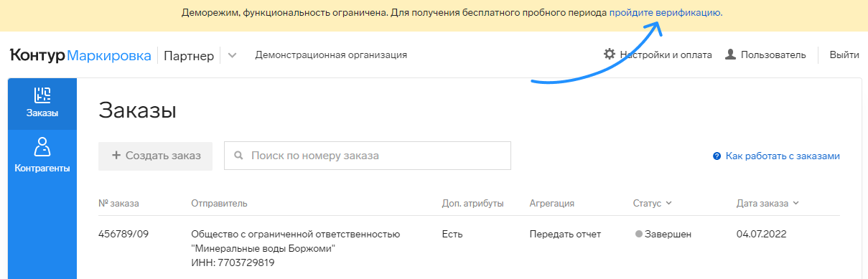The width and height of the screenshot is (868, 279).
Task: Open the Контрагенты sidebar person icon
Action: coord(42,147)
